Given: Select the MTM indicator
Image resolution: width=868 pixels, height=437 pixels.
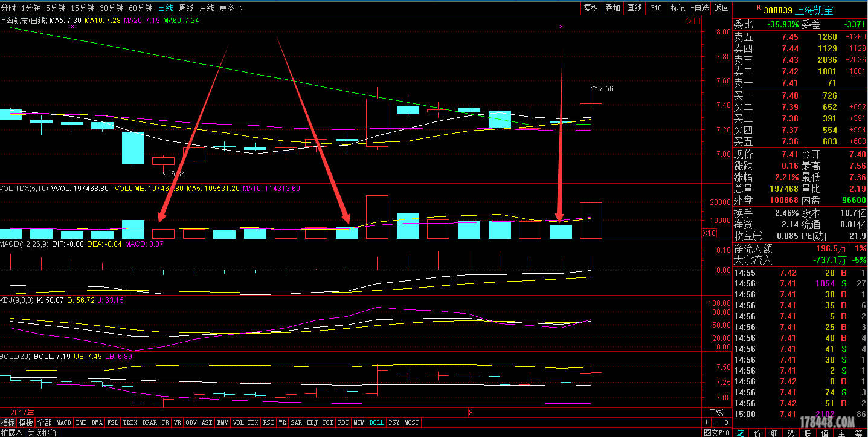Looking at the screenshot, I should [x=359, y=422].
